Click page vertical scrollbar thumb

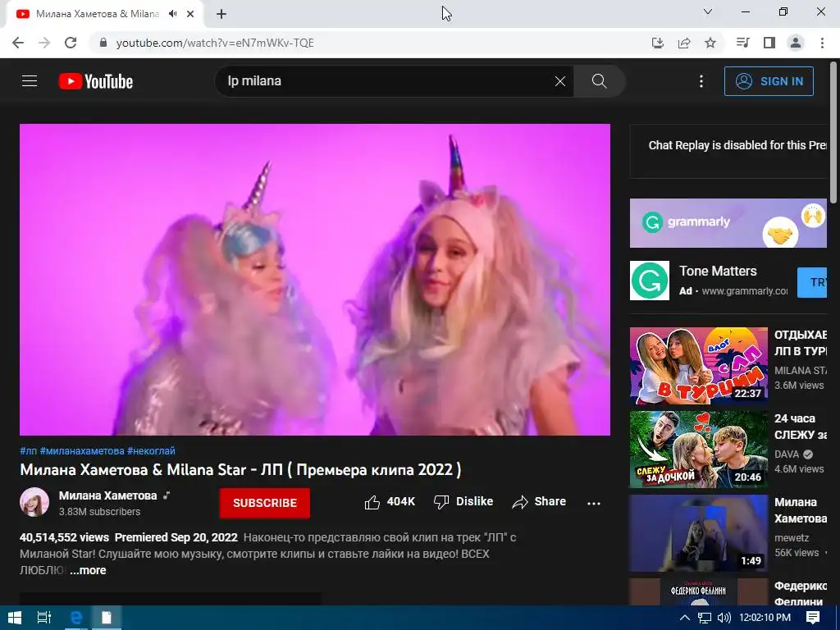pos(833,131)
